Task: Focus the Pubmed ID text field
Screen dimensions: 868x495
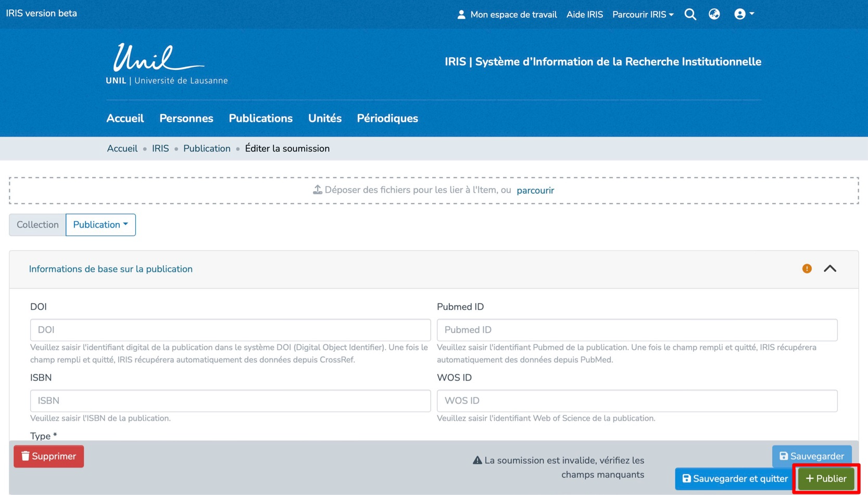Action: click(x=636, y=330)
